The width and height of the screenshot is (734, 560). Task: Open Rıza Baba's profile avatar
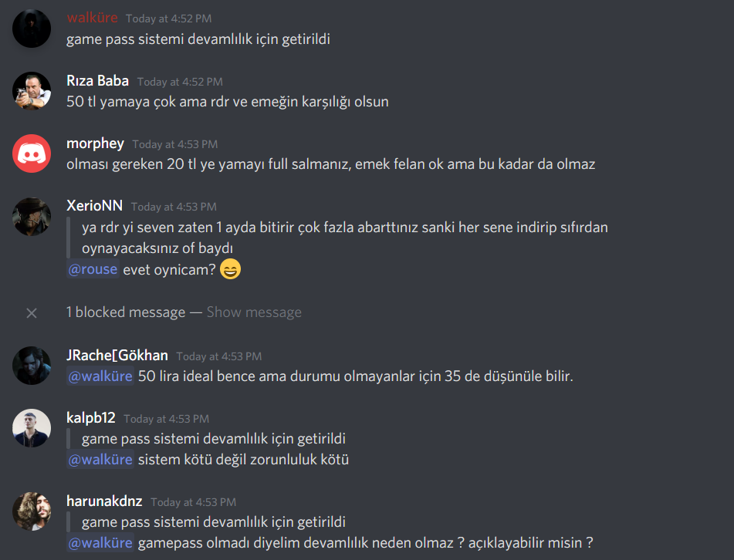[32, 91]
